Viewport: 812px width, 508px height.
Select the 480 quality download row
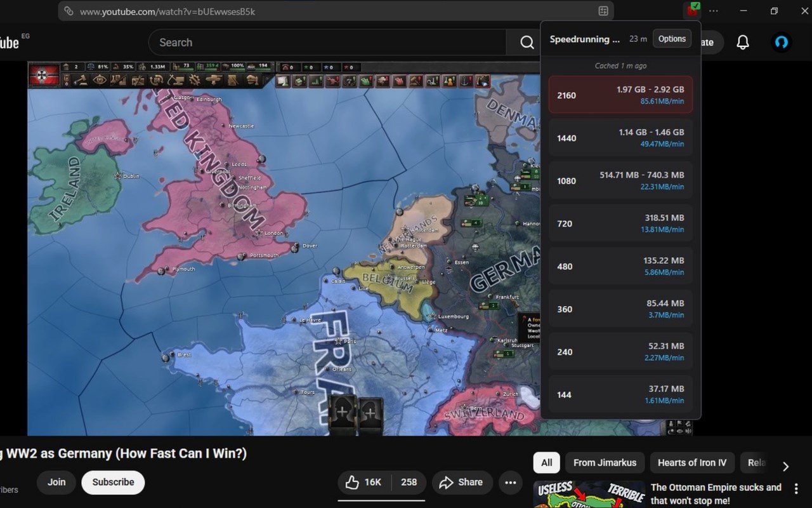point(620,266)
